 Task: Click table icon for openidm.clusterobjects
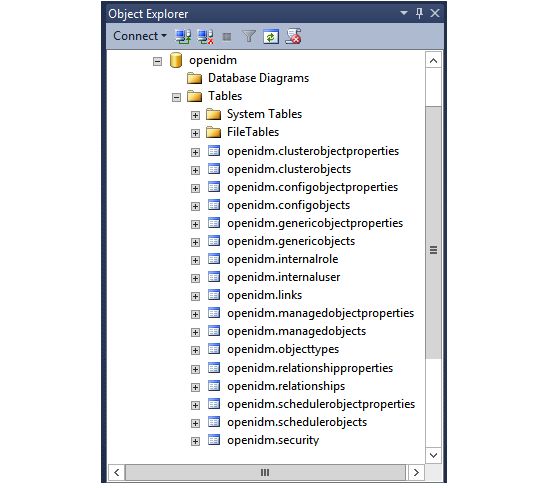[x=214, y=169]
